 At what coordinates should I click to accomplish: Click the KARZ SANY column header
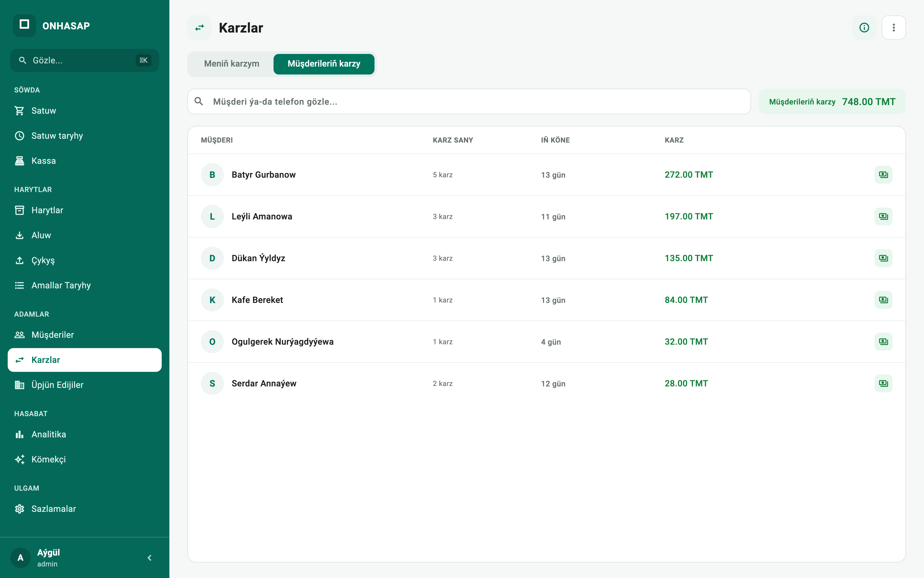pyautogui.click(x=453, y=140)
